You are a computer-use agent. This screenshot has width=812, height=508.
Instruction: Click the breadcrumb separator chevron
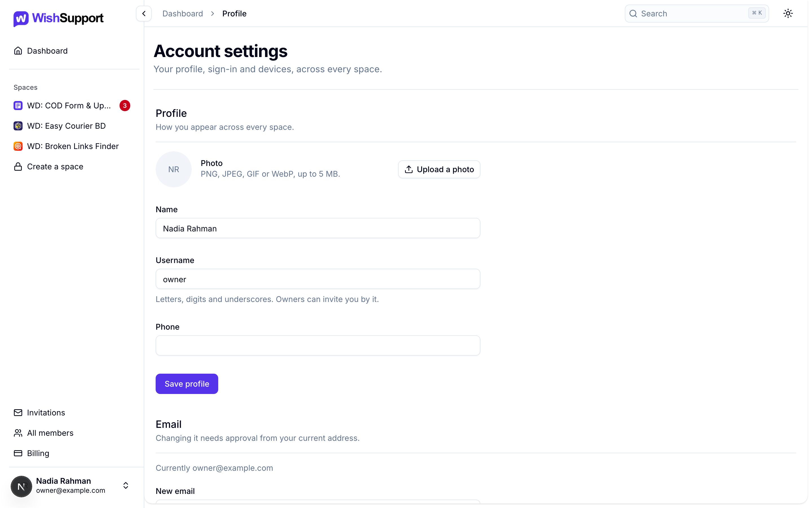(x=212, y=14)
